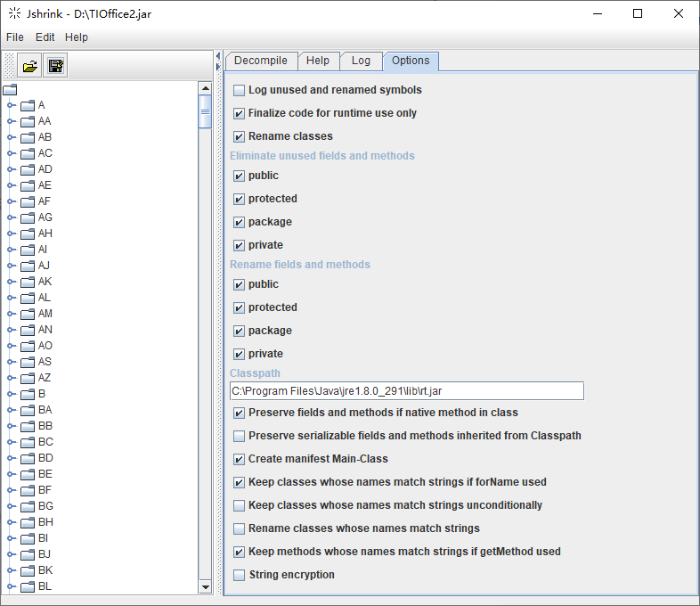The image size is (700, 606).
Task: Toggle Preserve fields if native method in class
Action: (x=239, y=414)
